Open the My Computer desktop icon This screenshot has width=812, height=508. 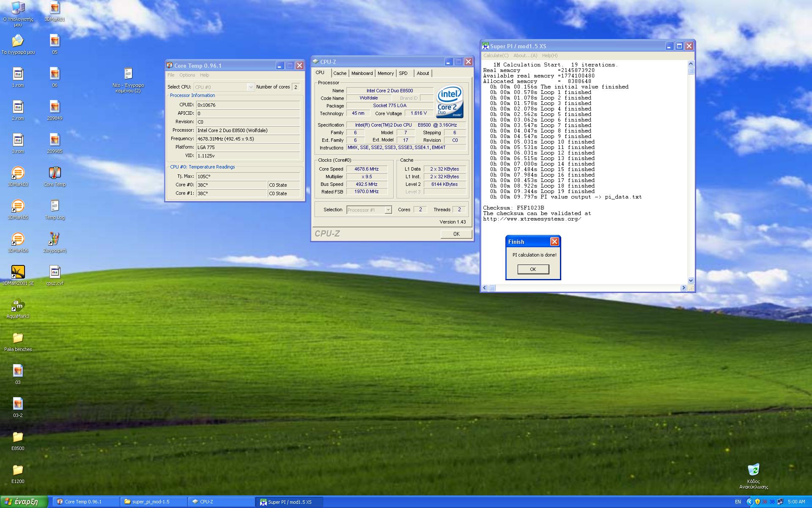coord(18,14)
